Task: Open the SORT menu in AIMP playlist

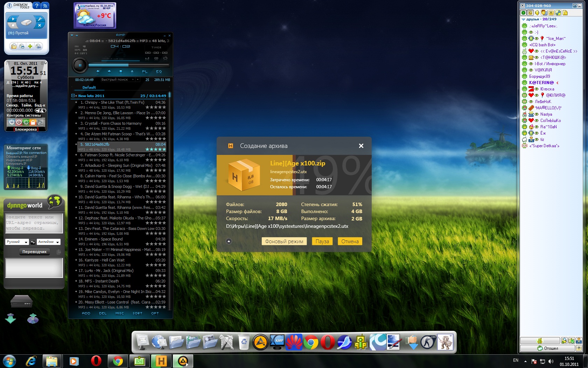Action: pyautogui.click(x=137, y=313)
